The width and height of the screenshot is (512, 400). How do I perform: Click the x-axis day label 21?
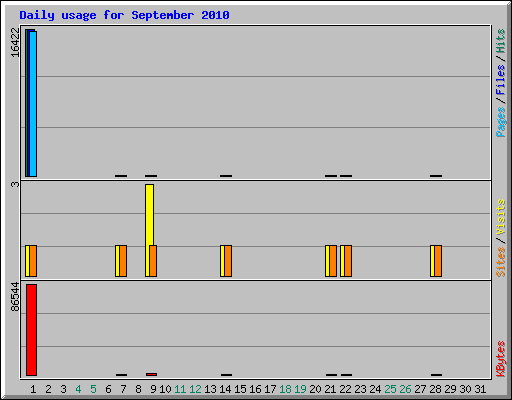tap(330, 389)
